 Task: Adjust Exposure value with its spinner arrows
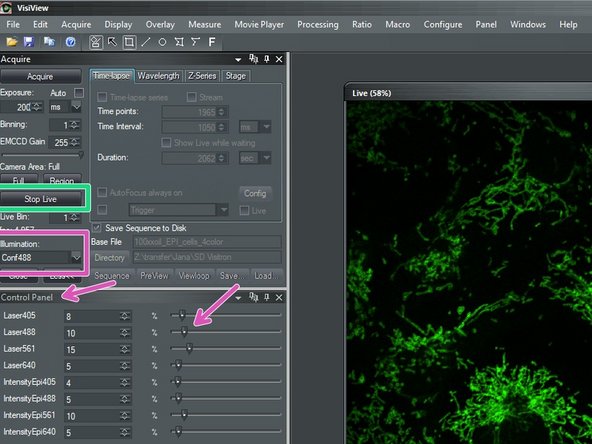tap(37, 107)
